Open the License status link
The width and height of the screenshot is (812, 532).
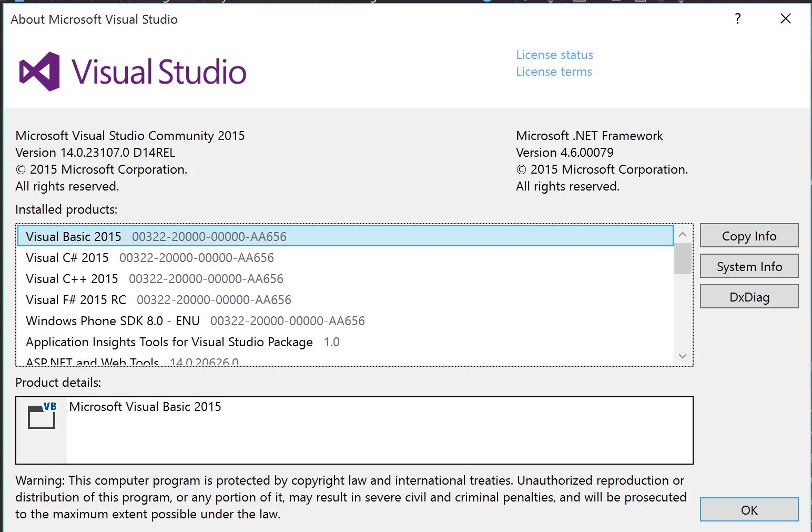[x=554, y=55]
